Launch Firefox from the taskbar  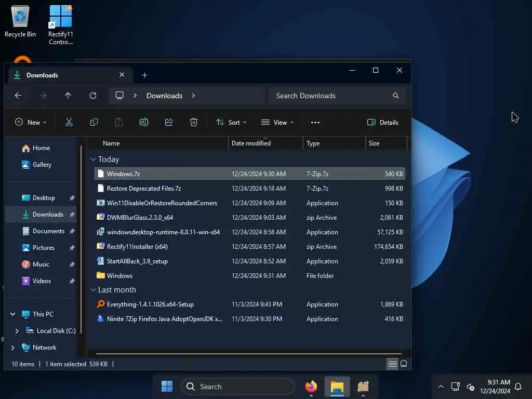tap(311, 387)
